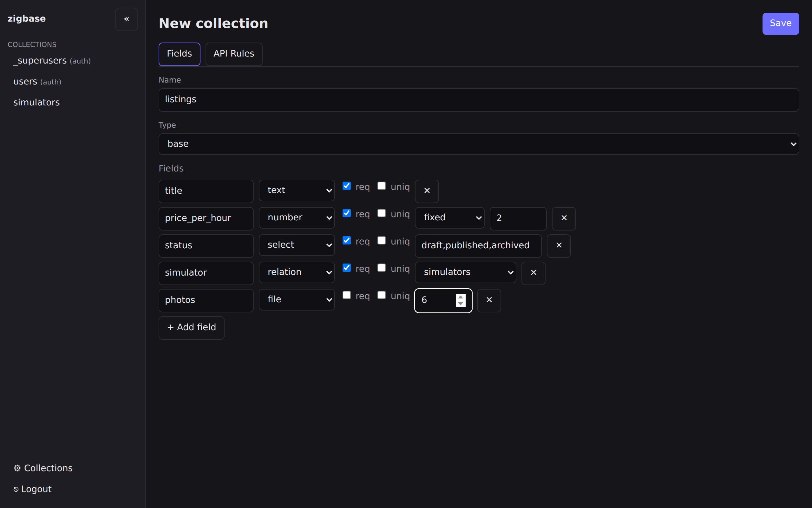Check uniq for the simulator field

382,268
